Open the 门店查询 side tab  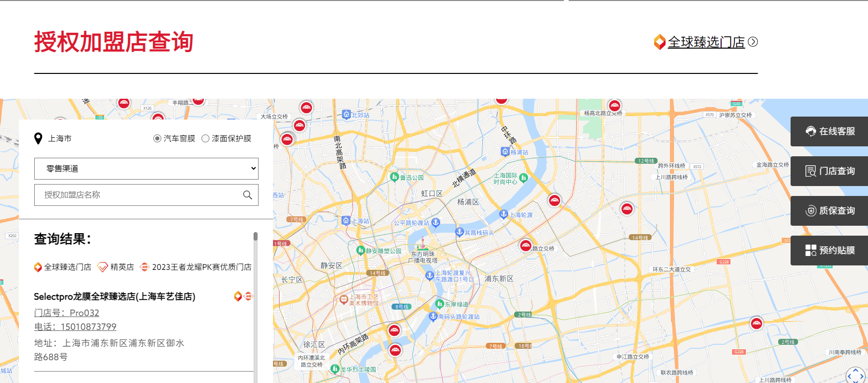(829, 171)
